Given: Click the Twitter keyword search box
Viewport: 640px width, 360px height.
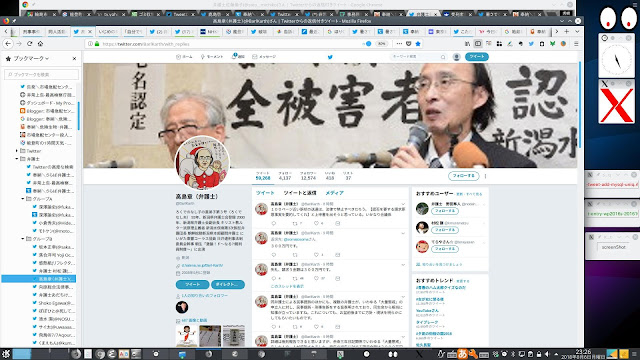Looking at the screenshot, I should click(x=418, y=57).
